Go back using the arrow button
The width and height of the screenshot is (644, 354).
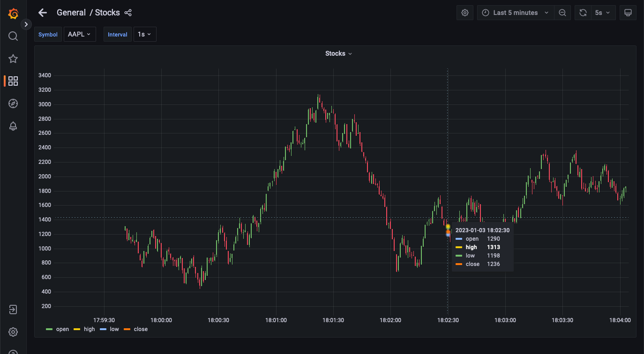(43, 13)
